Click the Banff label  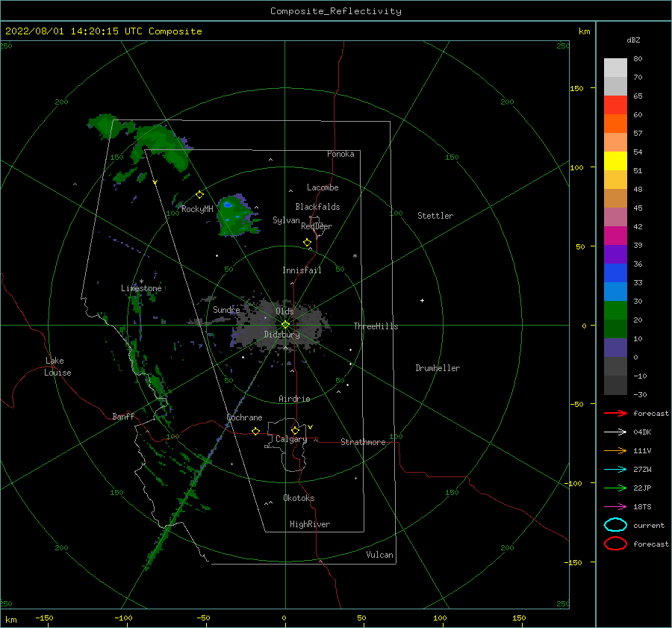point(123,417)
